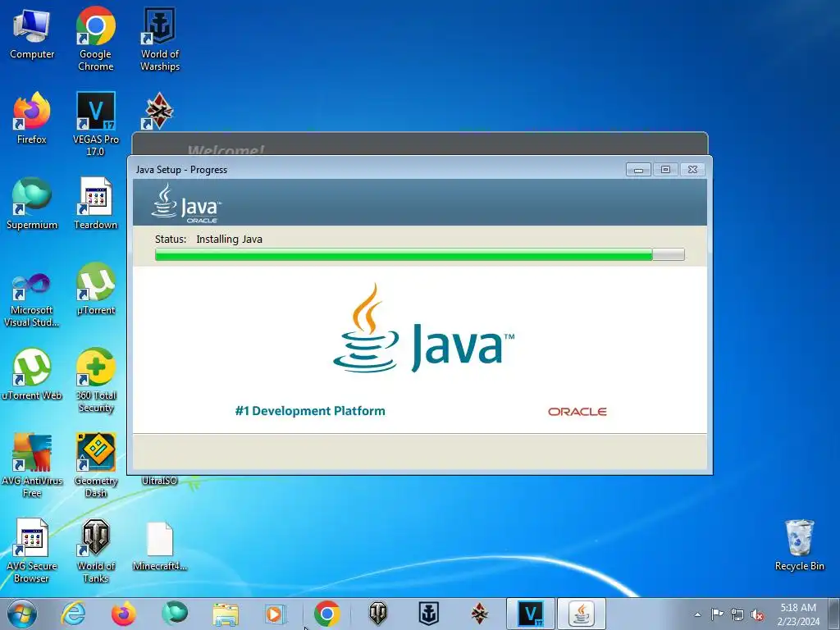This screenshot has width=840, height=630.
Task: Launch Internet Explorer from the taskbar
Action: [x=73, y=614]
